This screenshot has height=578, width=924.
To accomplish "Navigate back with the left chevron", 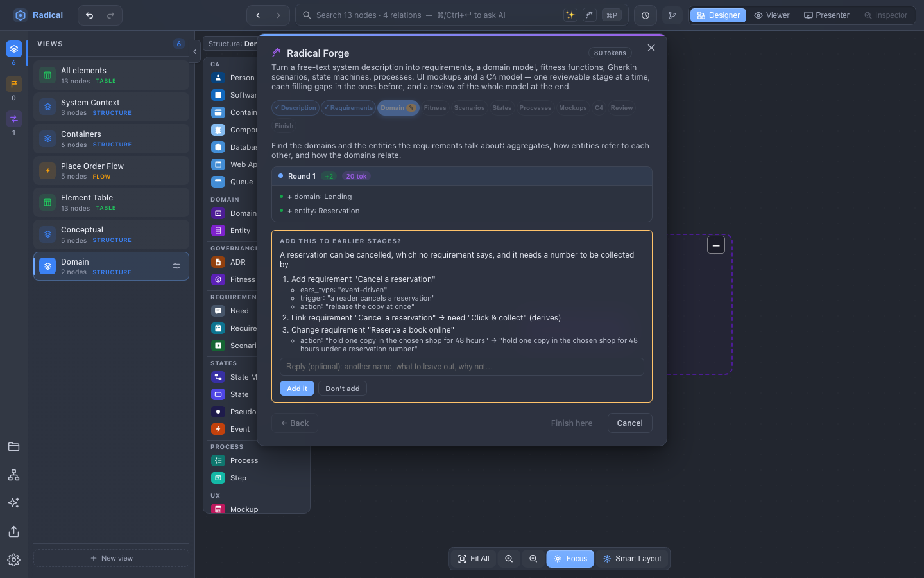I will click(x=258, y=15).
